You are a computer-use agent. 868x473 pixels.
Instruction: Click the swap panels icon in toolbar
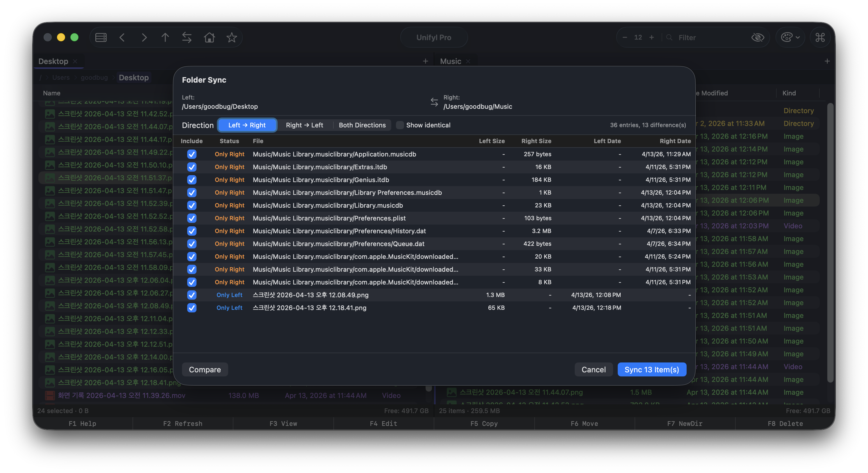187,38
